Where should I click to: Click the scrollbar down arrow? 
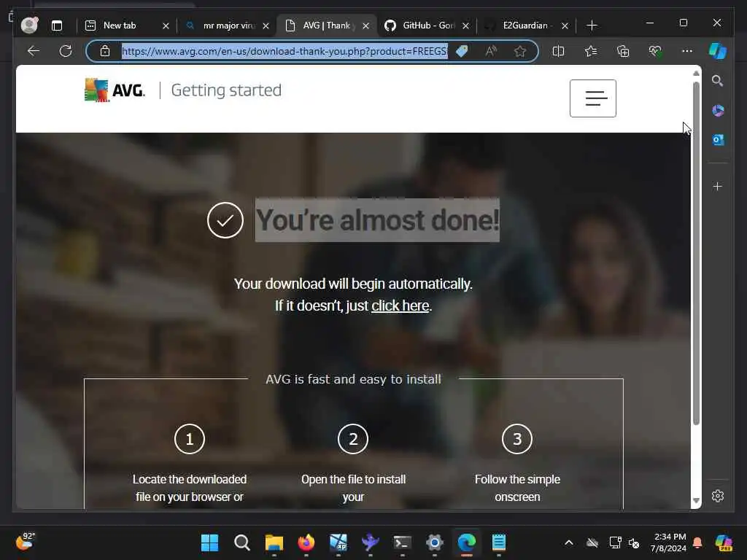click(x=696, y=500)
